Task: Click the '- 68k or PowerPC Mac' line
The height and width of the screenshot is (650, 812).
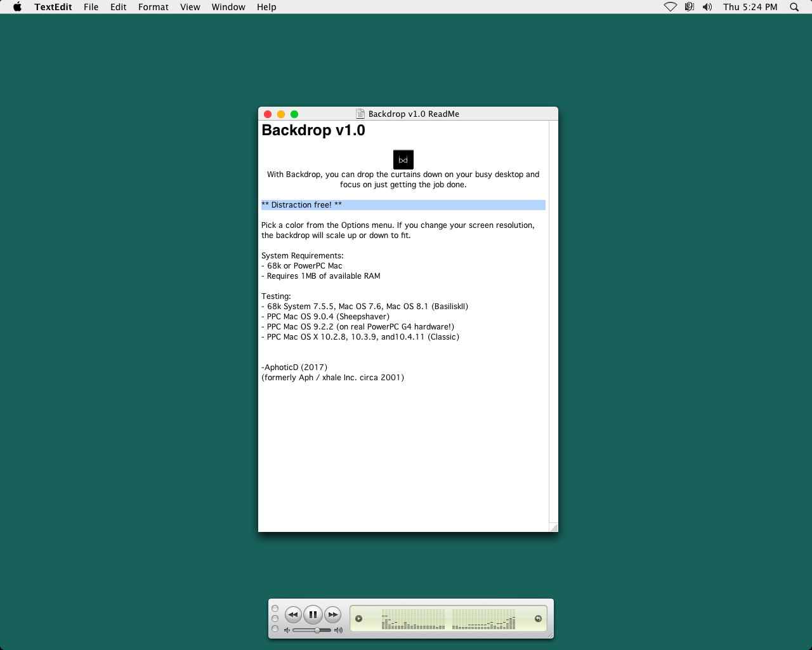Action: [302, 266]
